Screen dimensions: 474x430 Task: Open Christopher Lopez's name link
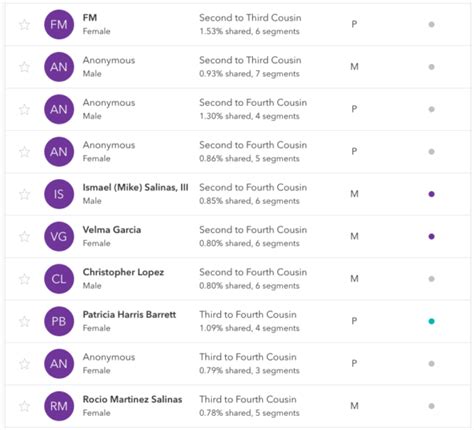point(123,272)
